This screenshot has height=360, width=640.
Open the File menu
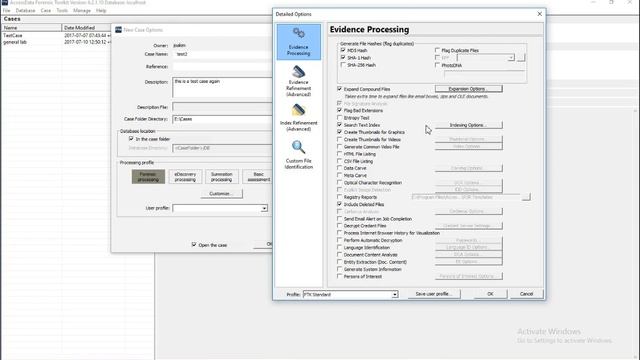[x=7, y=11]
